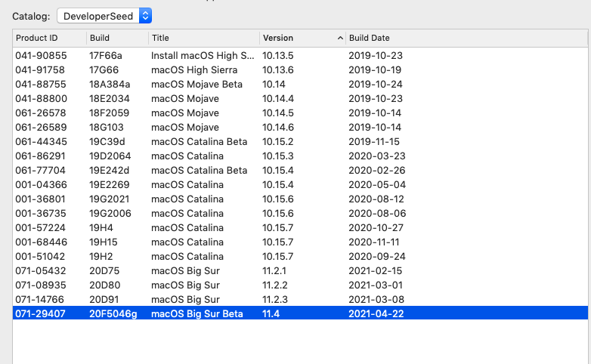Select product ID 041-88800
The height and width of the screenshot is (364, 591).
(41, 99)
